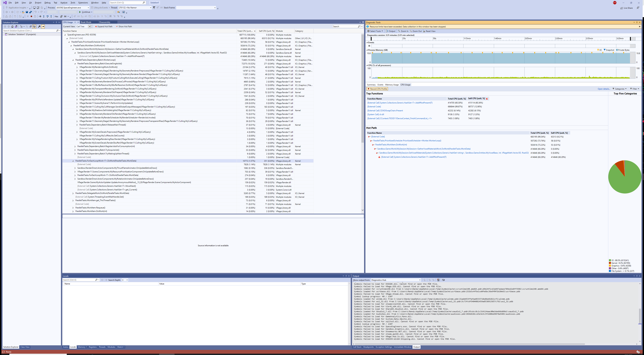Click Solution Explorer Home icon
644x355 pixels.
(12, 27)
